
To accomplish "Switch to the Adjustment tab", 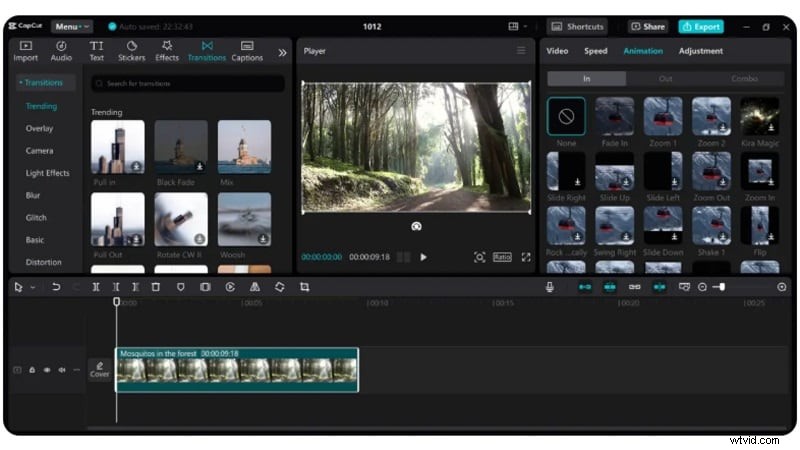I will pos(701,51).
